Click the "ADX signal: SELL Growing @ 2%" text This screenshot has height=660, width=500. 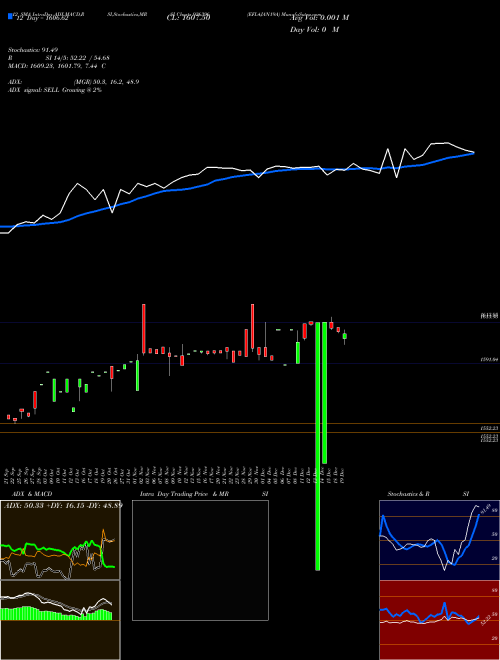click(x=55, y=90)
